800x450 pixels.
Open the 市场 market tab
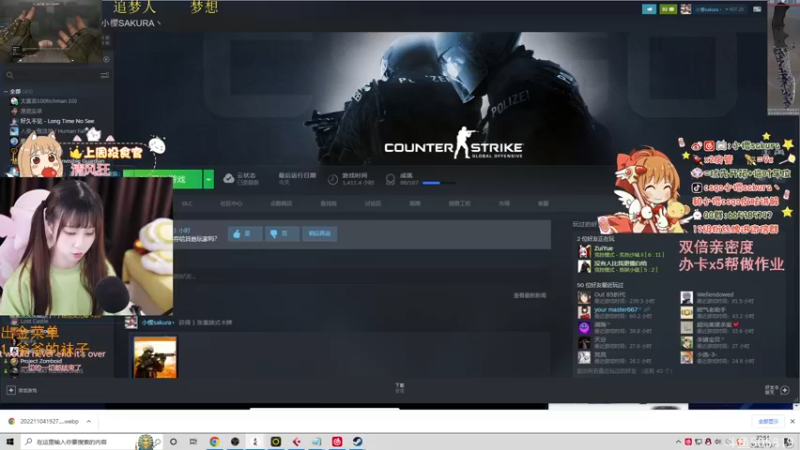pyautogui.click(x=504, y=204)
